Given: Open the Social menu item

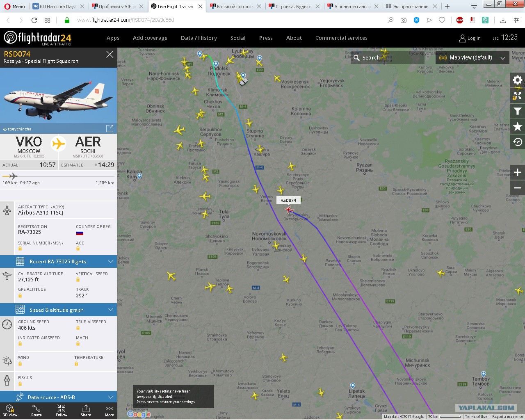Looking at the screenshot, I should (238, 38).
